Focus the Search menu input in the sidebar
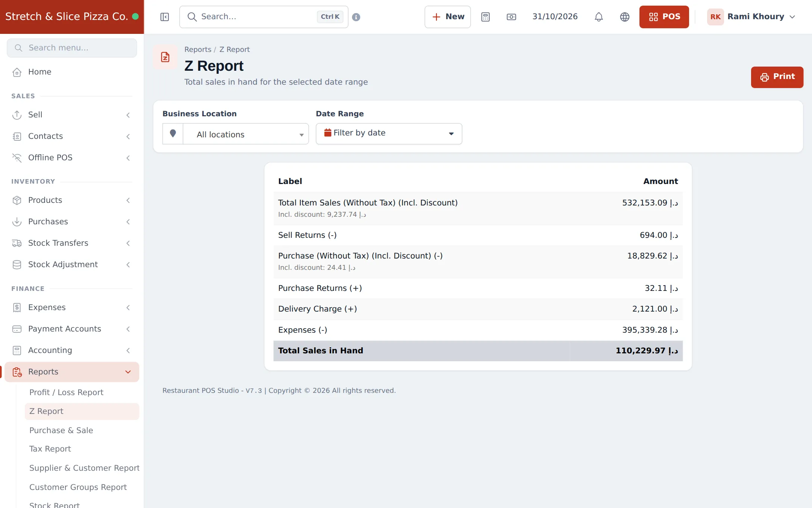 [72, 48]
